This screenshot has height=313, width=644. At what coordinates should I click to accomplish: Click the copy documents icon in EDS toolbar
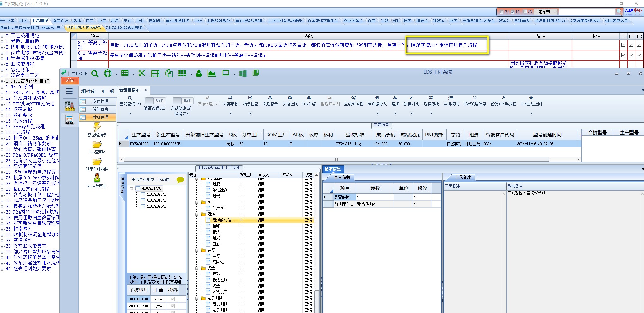[169, 74]
